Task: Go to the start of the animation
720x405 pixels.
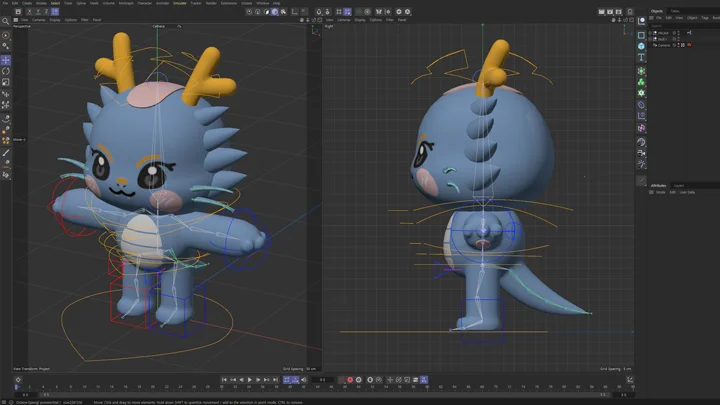Action: 224,380
